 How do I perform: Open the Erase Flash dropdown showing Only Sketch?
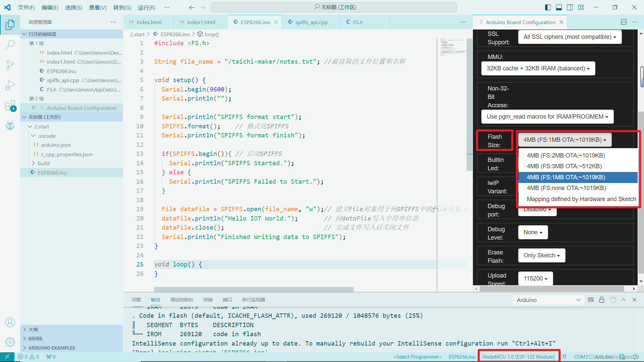[541, 255]
